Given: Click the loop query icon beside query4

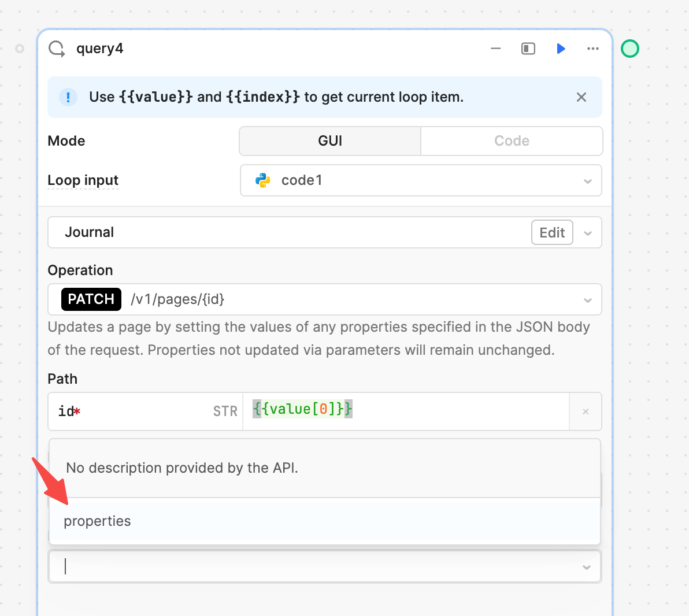Looking at the screenshot, I should (x=57, y=49).
